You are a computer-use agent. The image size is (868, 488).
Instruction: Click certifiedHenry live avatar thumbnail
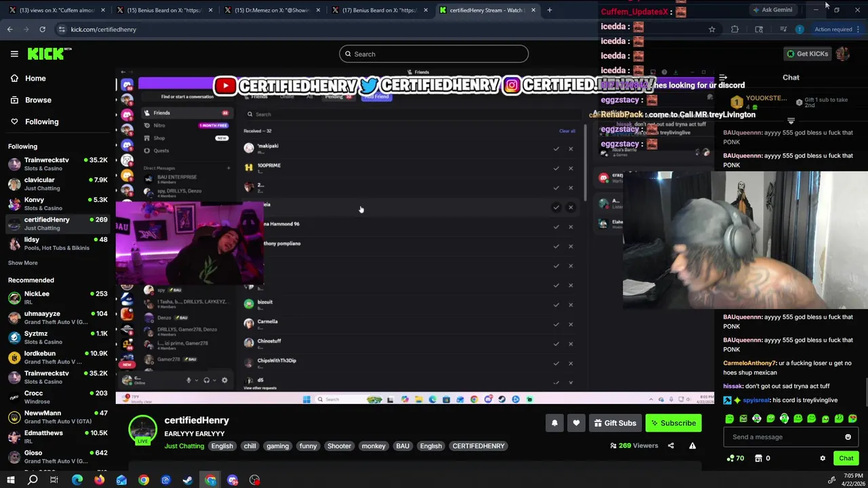pos(143,430)
